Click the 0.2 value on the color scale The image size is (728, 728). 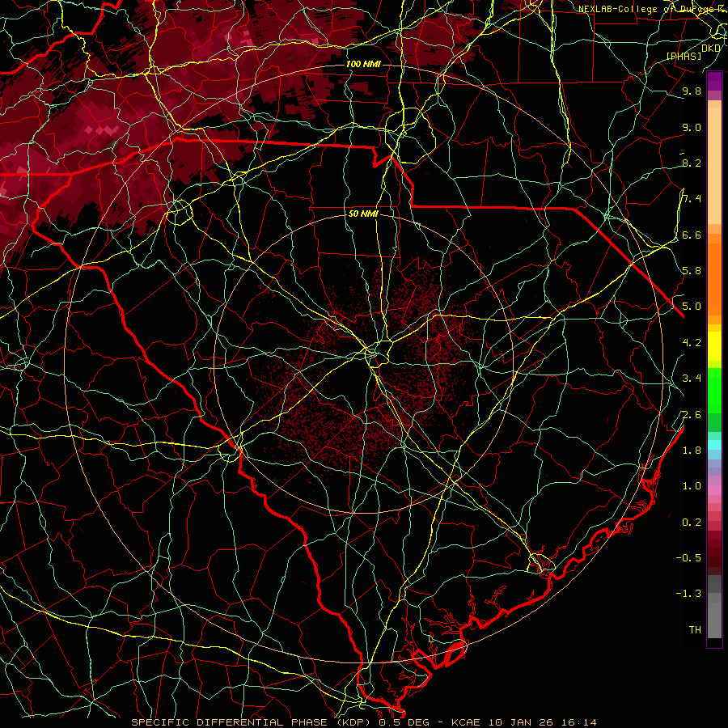click(x=692, y=523)
